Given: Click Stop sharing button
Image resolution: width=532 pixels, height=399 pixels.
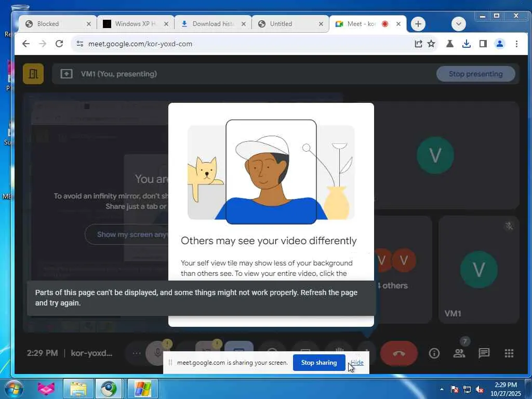Looking at the screenshot, I should (x=319, y=363).
